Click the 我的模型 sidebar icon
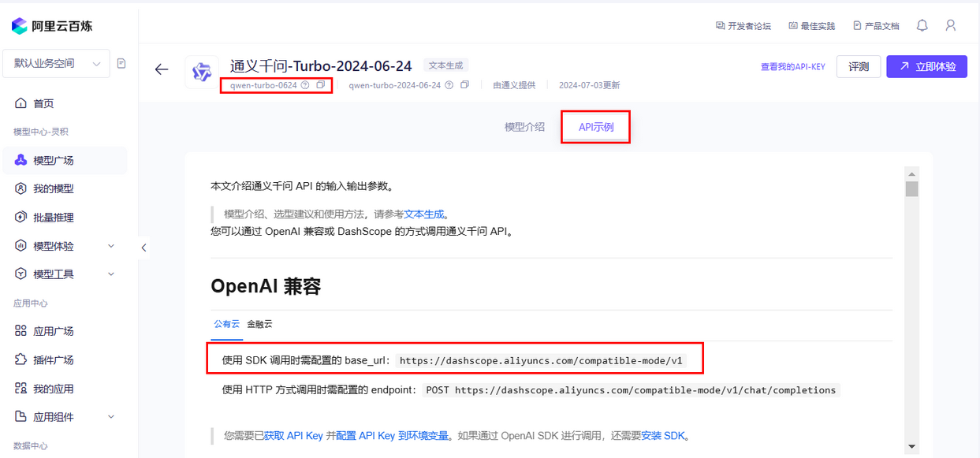The image size is (980, 458). point(20,188)
